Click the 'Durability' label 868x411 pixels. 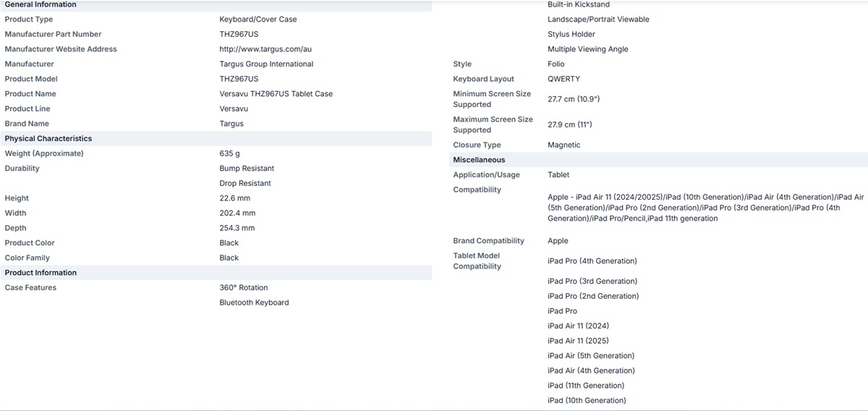point(22,169)
